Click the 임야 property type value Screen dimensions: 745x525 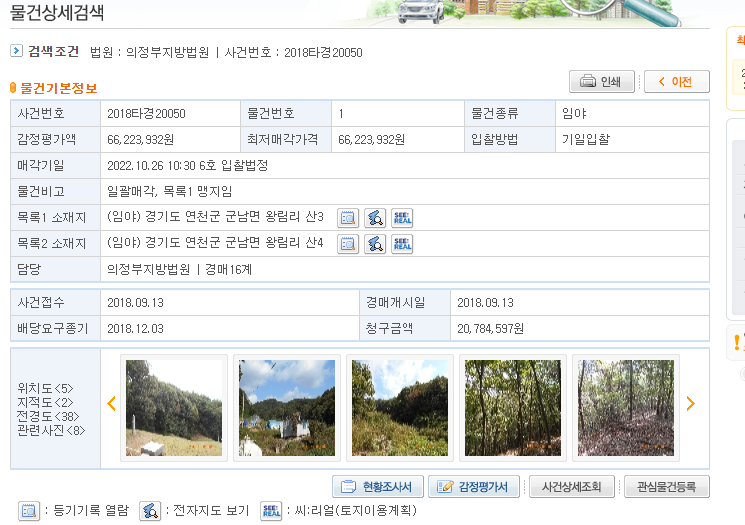574,114
